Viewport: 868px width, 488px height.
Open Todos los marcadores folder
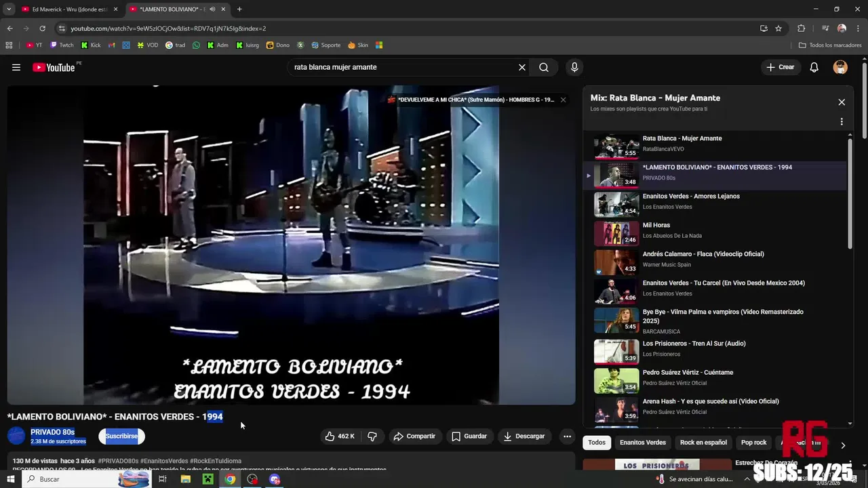tap(830, 45)
